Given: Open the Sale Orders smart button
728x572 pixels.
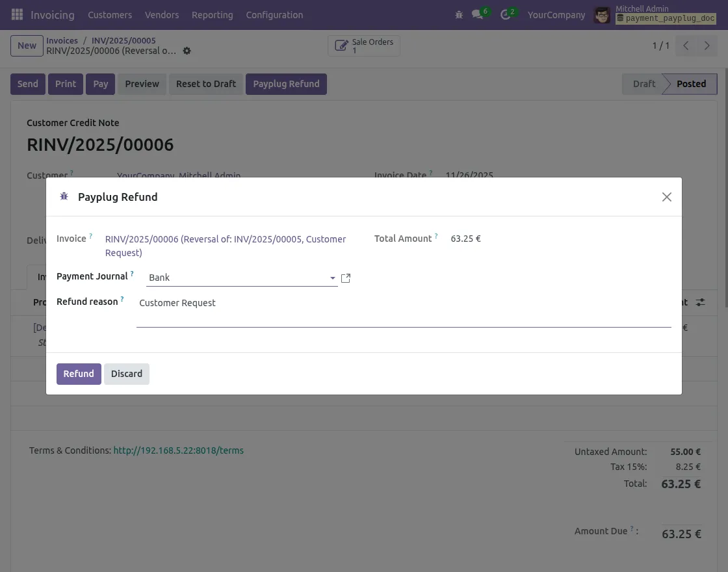Looking at the screenshot, I should 363,45.
